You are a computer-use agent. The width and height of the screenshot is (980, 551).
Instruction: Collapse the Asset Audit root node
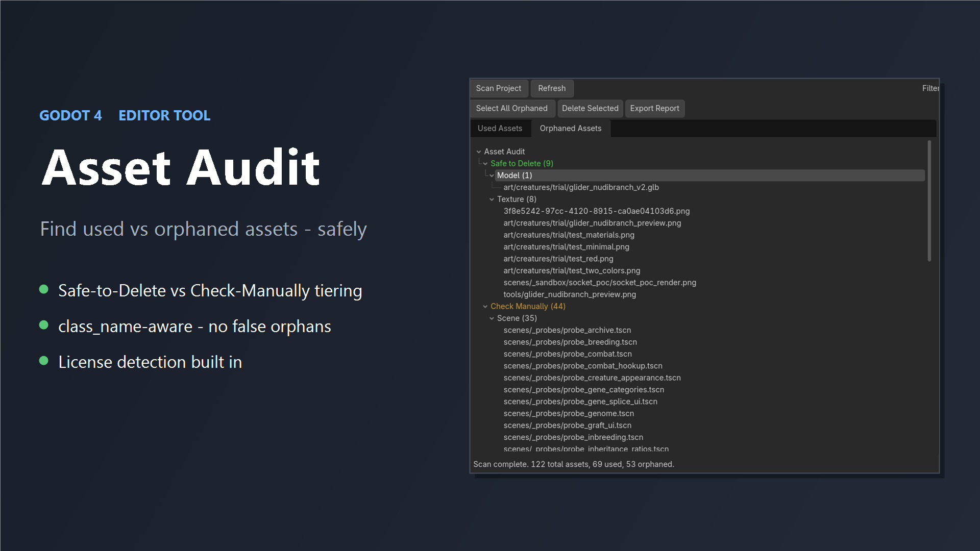pyautogui.click(x=479, y=152)
